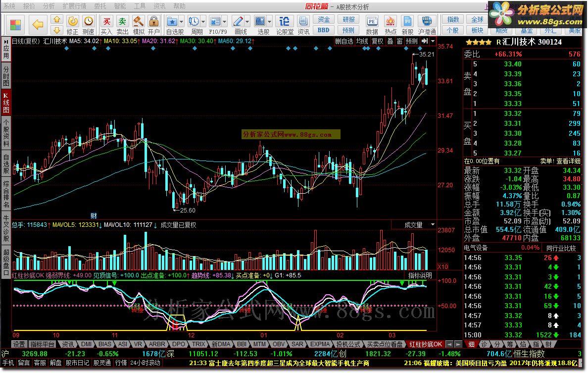
Task: Select the MACD-style DMI indicator tab
Action: point(86,344)
